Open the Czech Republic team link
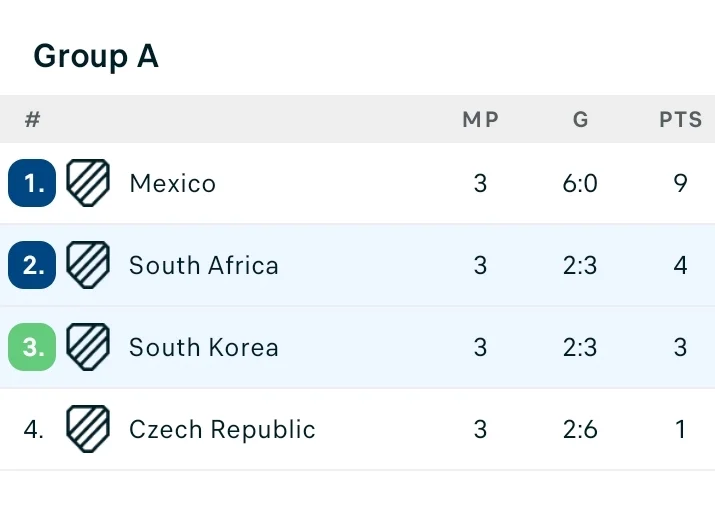 tap(222, 429)
